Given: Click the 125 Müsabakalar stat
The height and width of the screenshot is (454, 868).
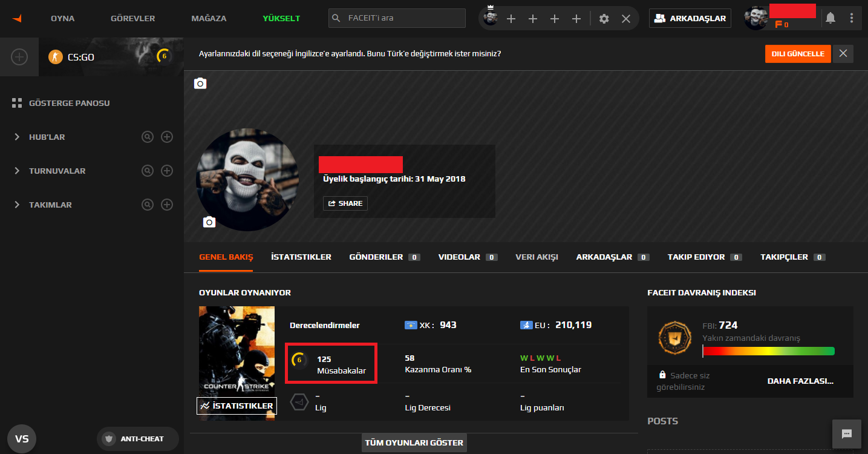Looking at the screenshot, I should click(331, 364).
